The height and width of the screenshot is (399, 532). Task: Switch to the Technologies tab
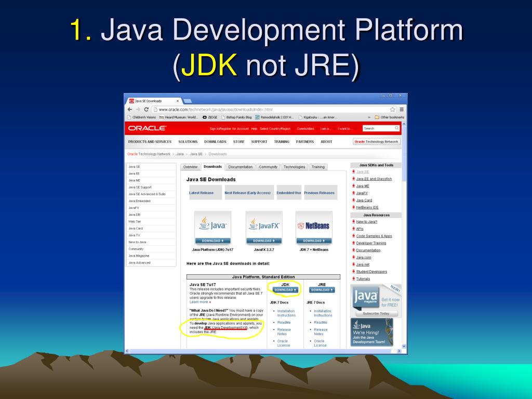pos(294,167)
